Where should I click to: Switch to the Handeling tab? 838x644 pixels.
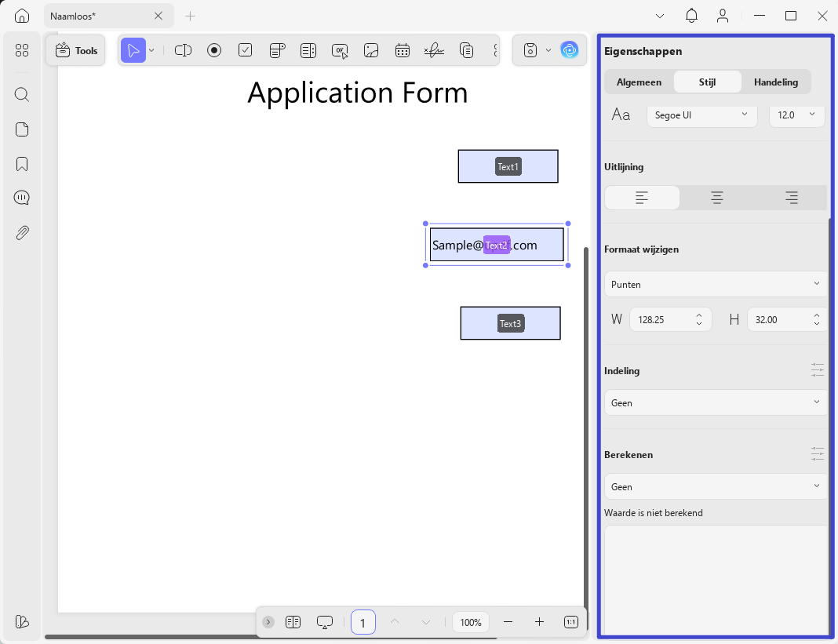pos(776,82)
